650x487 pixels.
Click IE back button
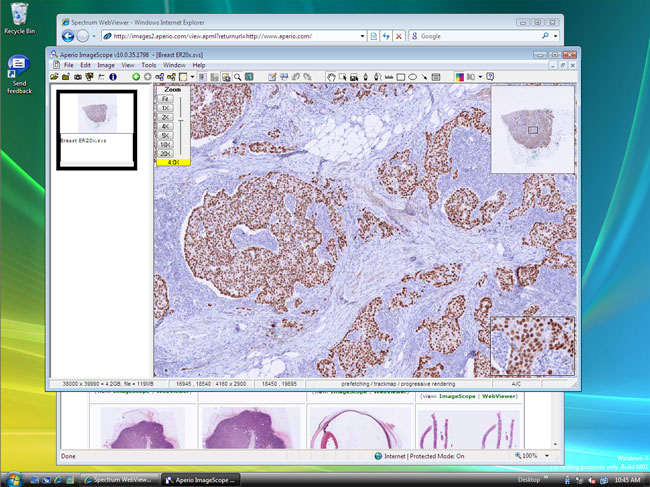(68, 36)
